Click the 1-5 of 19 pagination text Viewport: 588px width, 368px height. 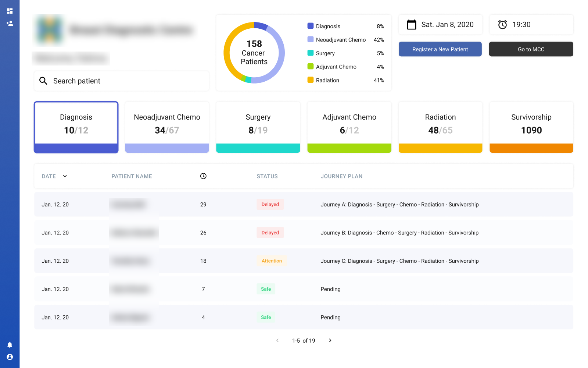304,341
